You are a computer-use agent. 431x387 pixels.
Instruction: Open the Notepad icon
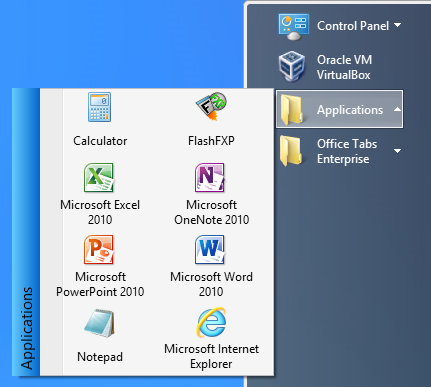[x=99, y=323]
